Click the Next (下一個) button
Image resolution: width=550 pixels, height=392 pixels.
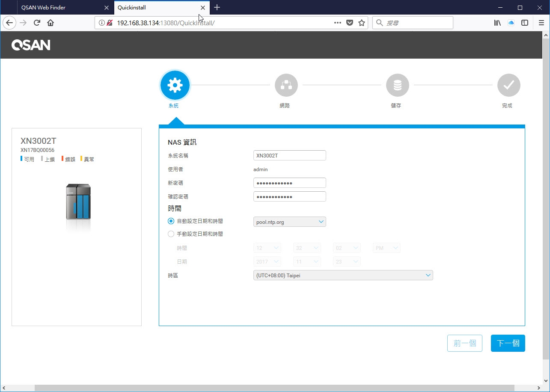coord(508,343)
